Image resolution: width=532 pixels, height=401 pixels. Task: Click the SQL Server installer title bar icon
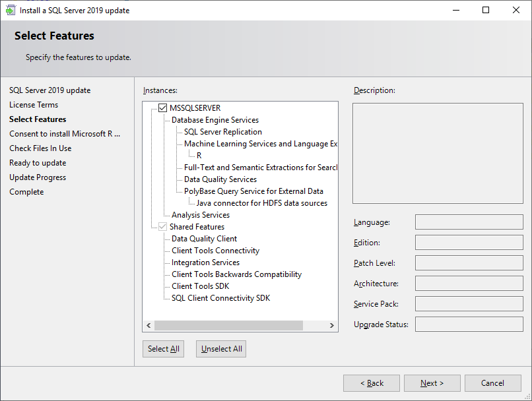point(11,10)
